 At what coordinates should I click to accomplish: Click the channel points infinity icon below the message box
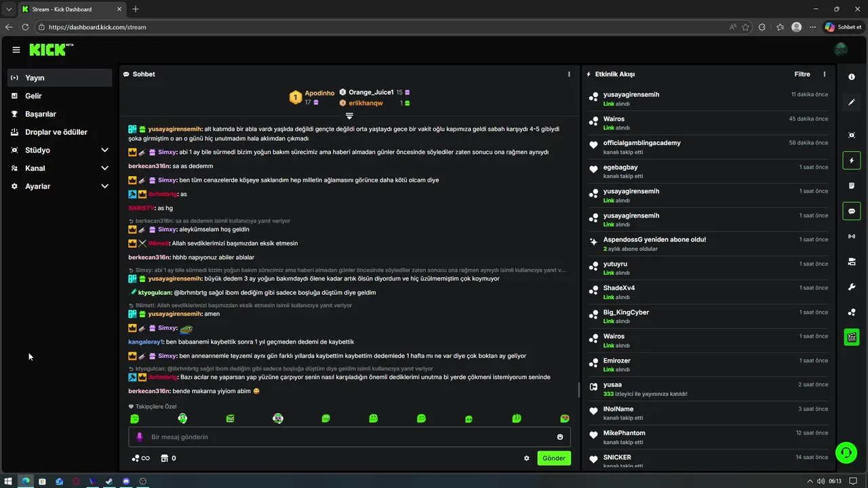(140, 458)
